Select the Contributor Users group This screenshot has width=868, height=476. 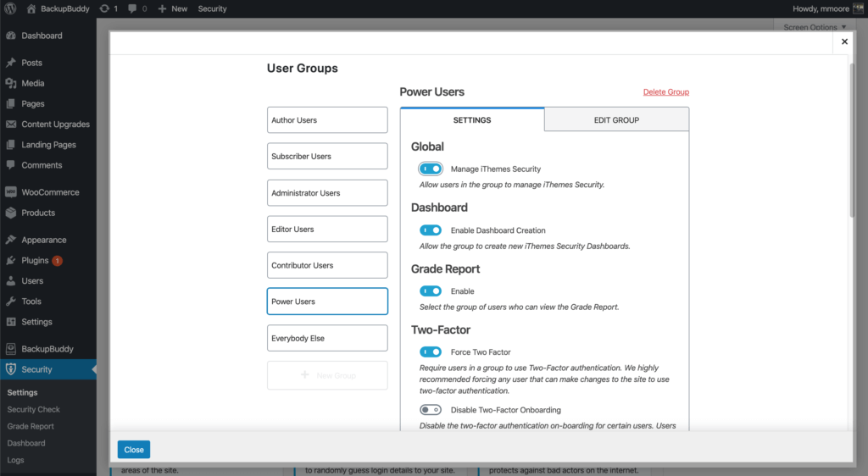[x=327, y=265]
